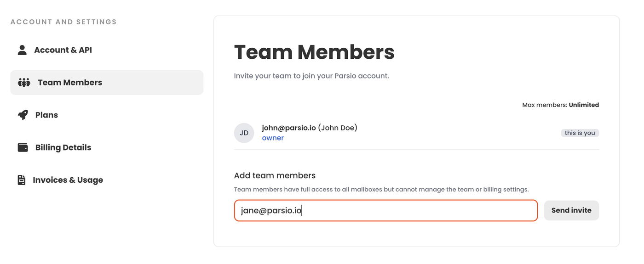Select the Team Members sidebar item
The width and height of the screenshot is (644, 264).
pyautogui.click(x=70, y=83)
